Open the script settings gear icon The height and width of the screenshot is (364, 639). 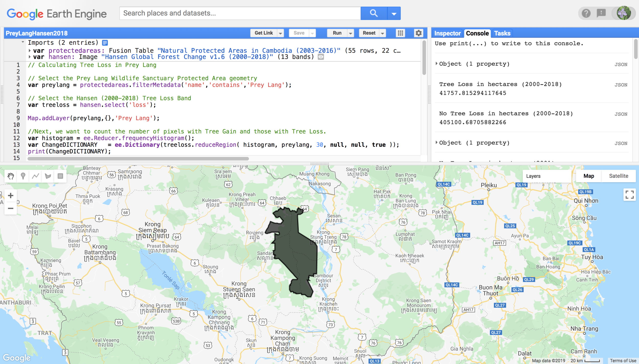click(418, 33)
